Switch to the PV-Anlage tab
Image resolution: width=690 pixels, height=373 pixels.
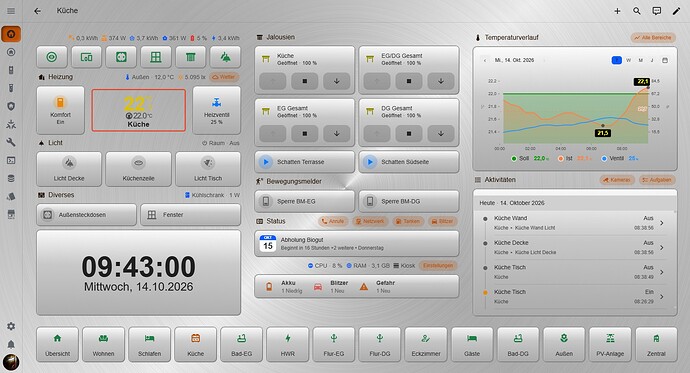pyautogui.click(x=610, y=345)
